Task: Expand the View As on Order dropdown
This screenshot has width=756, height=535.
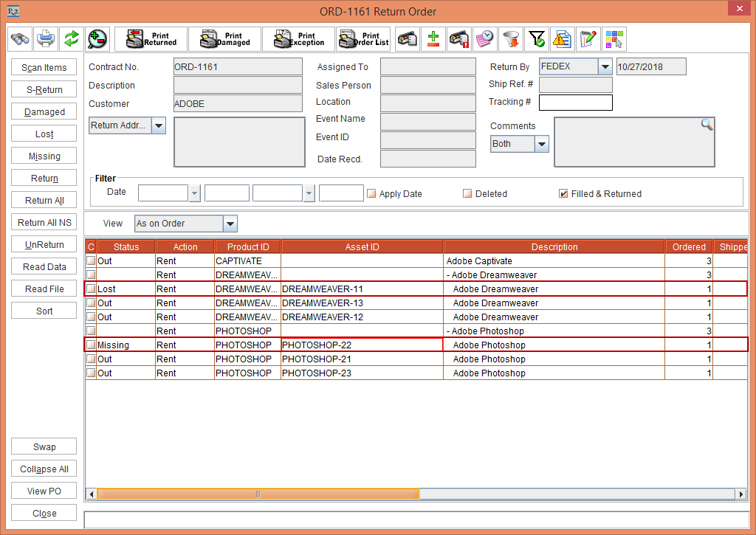Action: click(x=230, y=224)
